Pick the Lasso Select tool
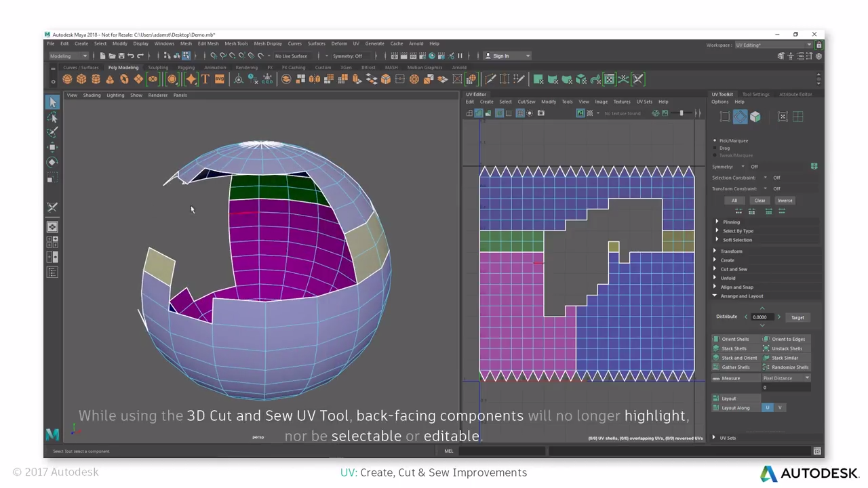 pos(52,118)
